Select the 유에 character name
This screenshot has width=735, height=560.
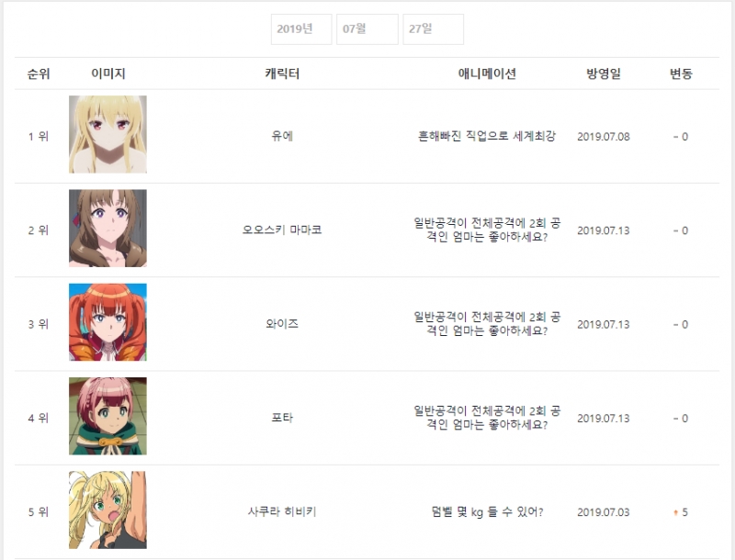point(282,136)
